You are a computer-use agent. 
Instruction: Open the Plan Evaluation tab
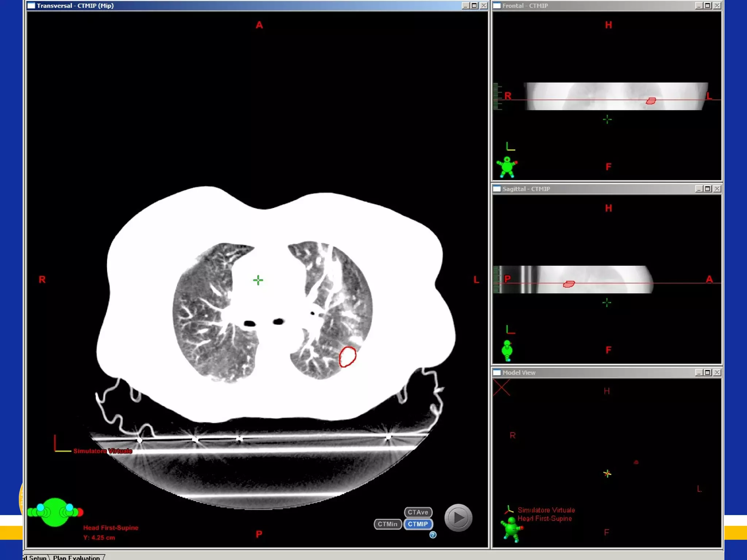[76, 557]
